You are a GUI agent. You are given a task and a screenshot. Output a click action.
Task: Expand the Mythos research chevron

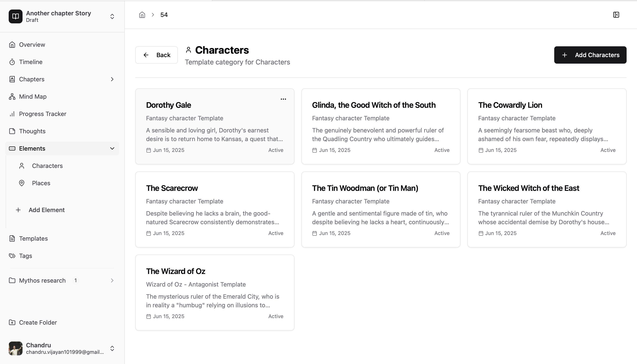(112, 280)
